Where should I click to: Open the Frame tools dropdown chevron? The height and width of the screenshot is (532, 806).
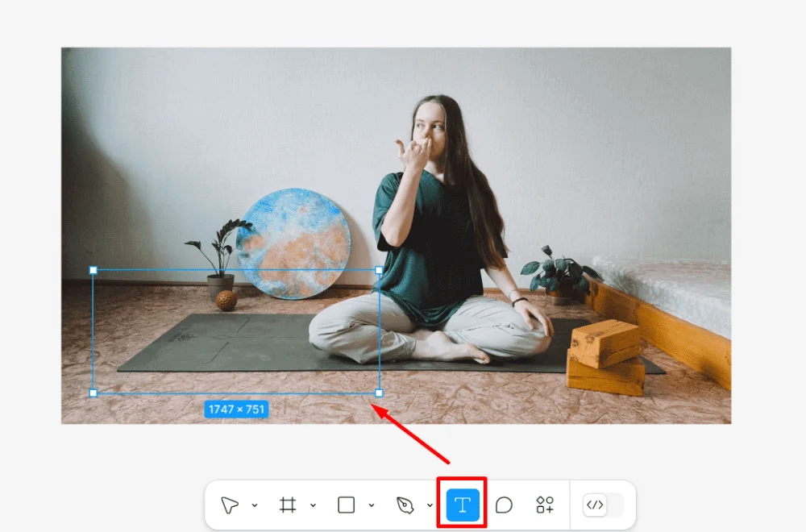click(x=313, y=505)
